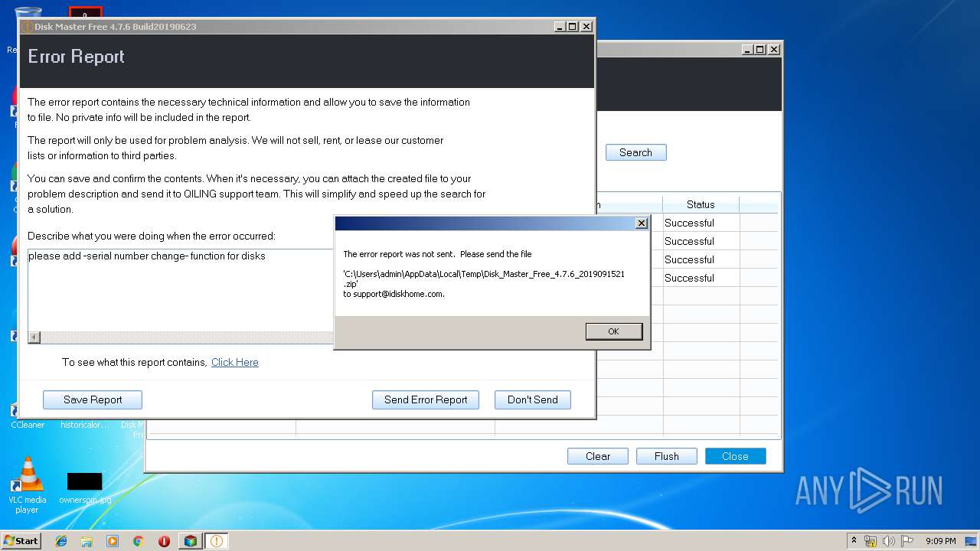This screenshot has height=551, width=980.
Task: Click the Disk Master title bar app icon
Action: pos(28,27)
